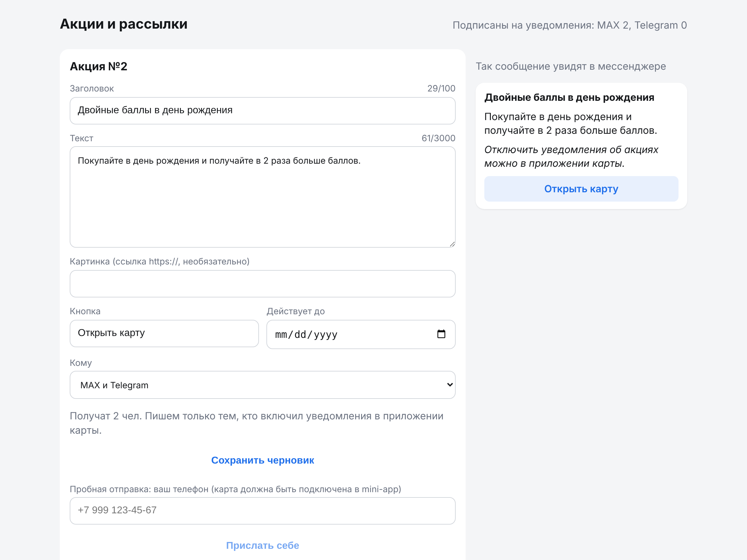
Task: Click the Так сообщение увидят в мессенджере caption
Action: (571, 67)
